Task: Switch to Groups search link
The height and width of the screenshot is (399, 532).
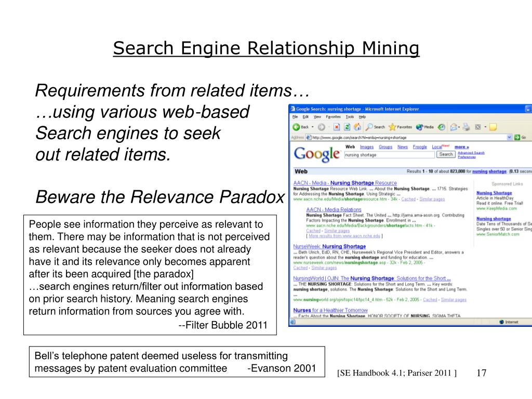Action: 385,147
